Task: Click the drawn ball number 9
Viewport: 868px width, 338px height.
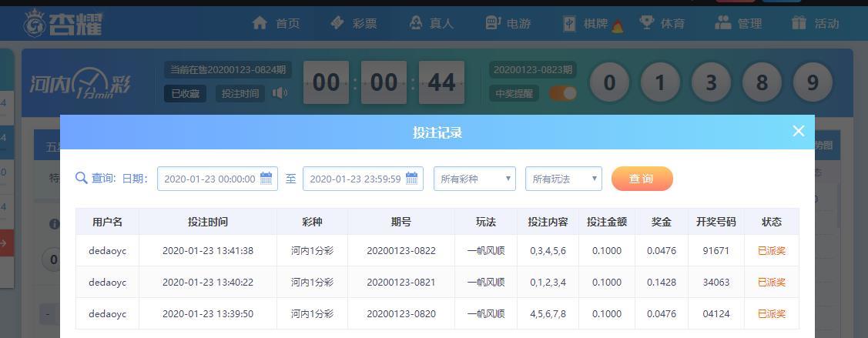Action: coord(813,82)
